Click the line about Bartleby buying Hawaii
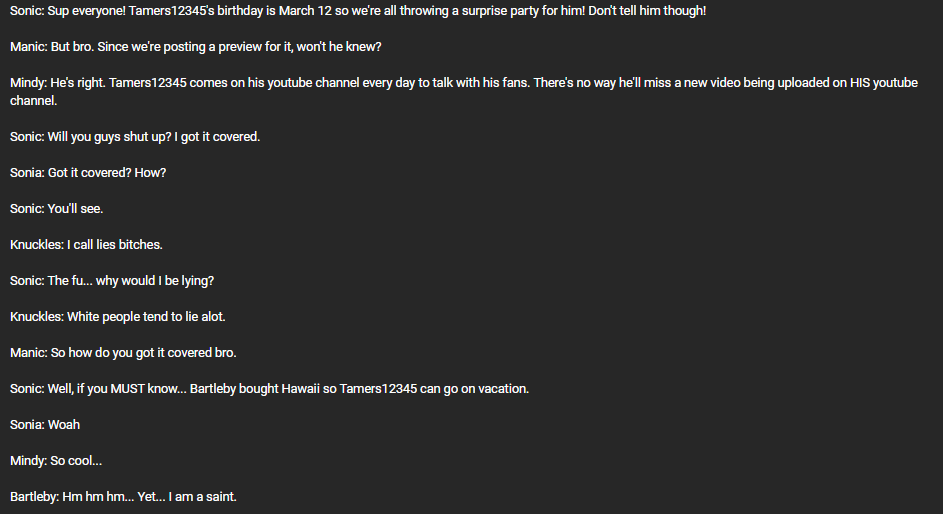Image resolution: width=943 pixels, height=514 pixels. (269, 389)
